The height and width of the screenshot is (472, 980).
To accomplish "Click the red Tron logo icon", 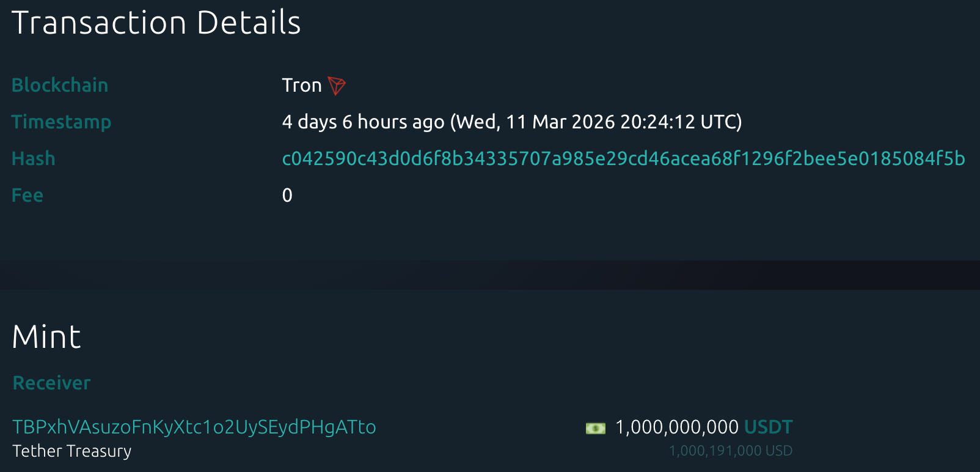I will (337, 86).
